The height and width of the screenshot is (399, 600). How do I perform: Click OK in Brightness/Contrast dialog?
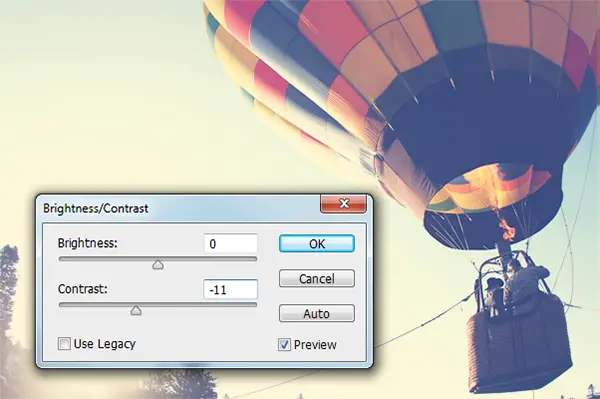pyautogui.click(x=317, y=244)
